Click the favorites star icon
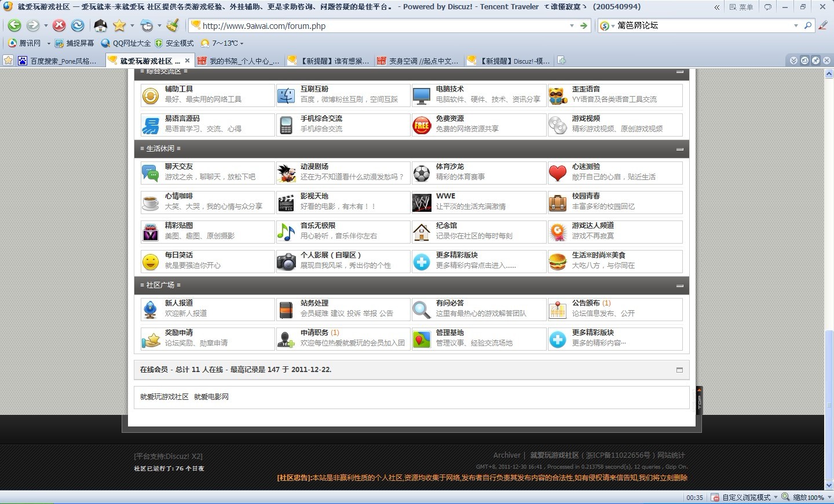Screen dimensions: 834x504 (119, 25)
